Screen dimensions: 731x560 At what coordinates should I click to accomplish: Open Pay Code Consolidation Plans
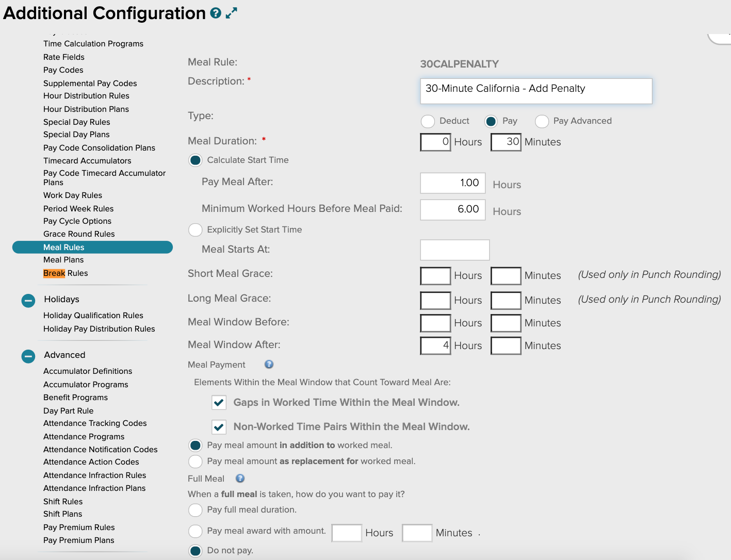click(x=99, y=148)
